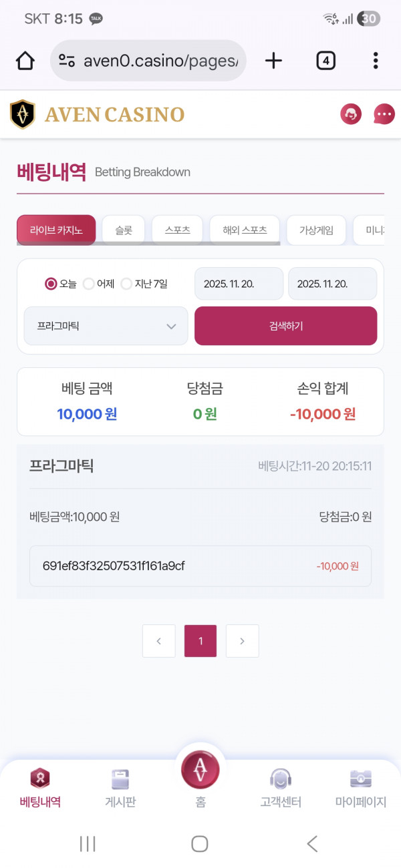Viewport: 401px width, 868px height.
Task: Tap the center 홈 Aven Casino logo button
Action: tap(200, 769)
